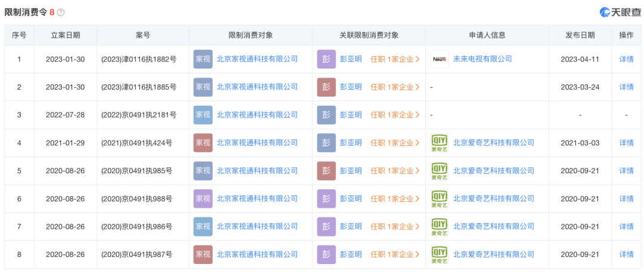Click 彭 avatar badge in row 1

326,59
